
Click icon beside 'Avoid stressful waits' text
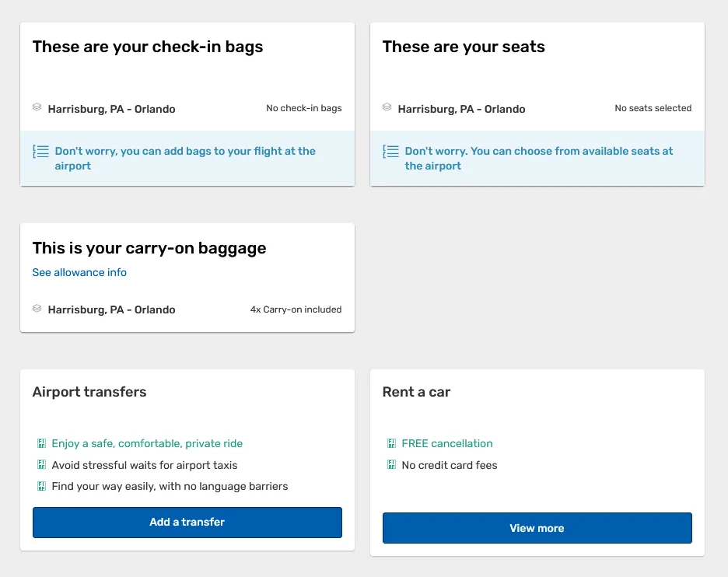pos(41,465)
